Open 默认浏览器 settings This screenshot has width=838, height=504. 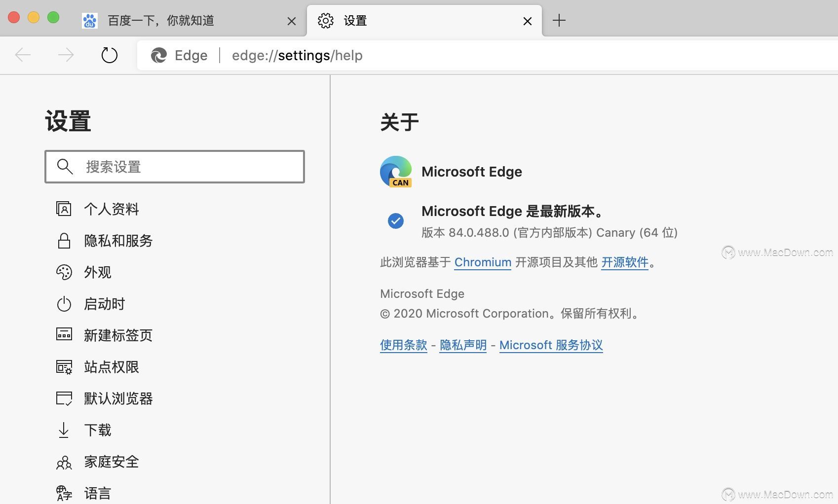click(x=118, y=398)
